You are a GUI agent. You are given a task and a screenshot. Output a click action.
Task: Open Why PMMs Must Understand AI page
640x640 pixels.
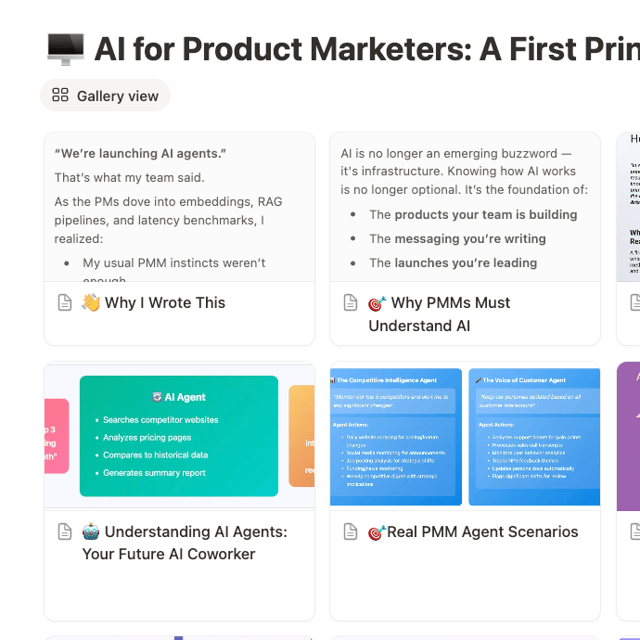click(439, 314)
